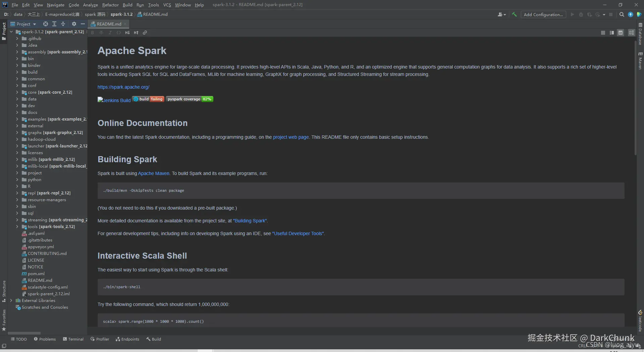
Task: Click the Select Opened File target icon
Action: point(46,24)
